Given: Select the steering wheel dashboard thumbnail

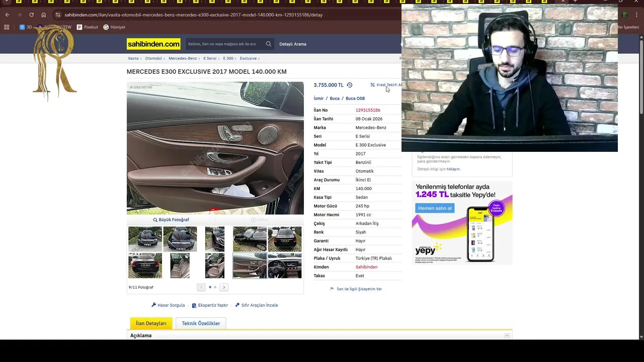Looking at the screenshot, I should tap(285, 265).
